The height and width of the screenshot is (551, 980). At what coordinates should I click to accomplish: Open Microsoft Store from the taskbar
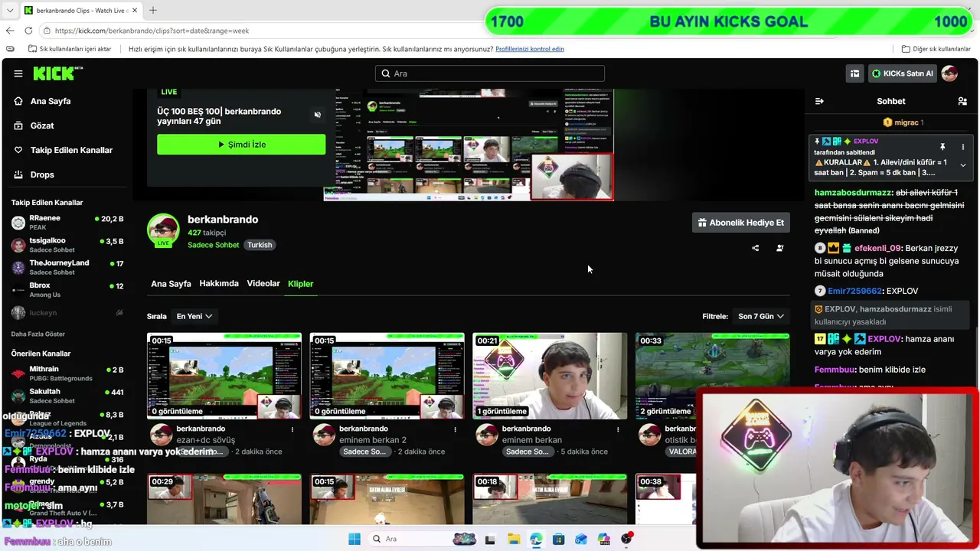[x=558, y=539]
